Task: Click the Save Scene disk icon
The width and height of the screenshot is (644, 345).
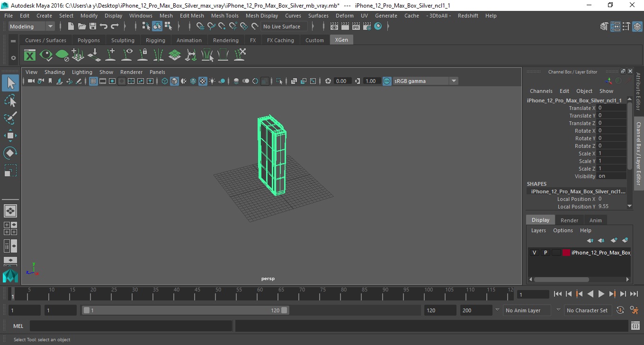Action: (x=93, y=27)
